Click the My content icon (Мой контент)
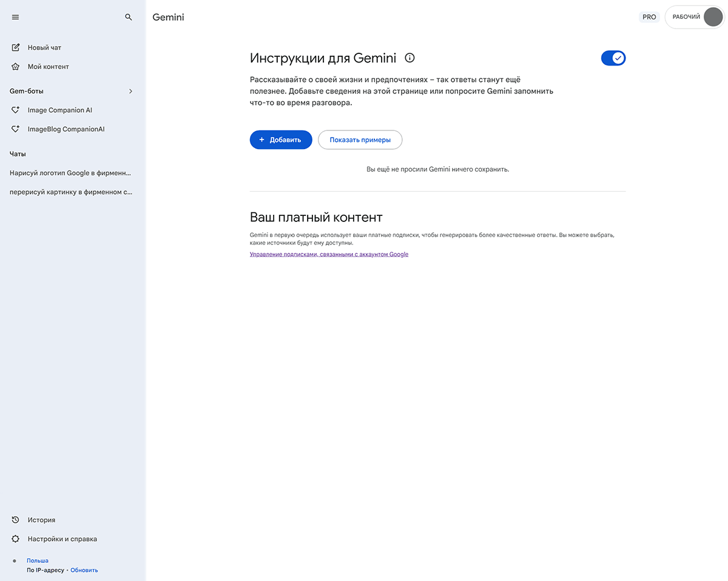The height and width of the screenshot is (581, 728). pyautogui.click(x=16, y=67)
